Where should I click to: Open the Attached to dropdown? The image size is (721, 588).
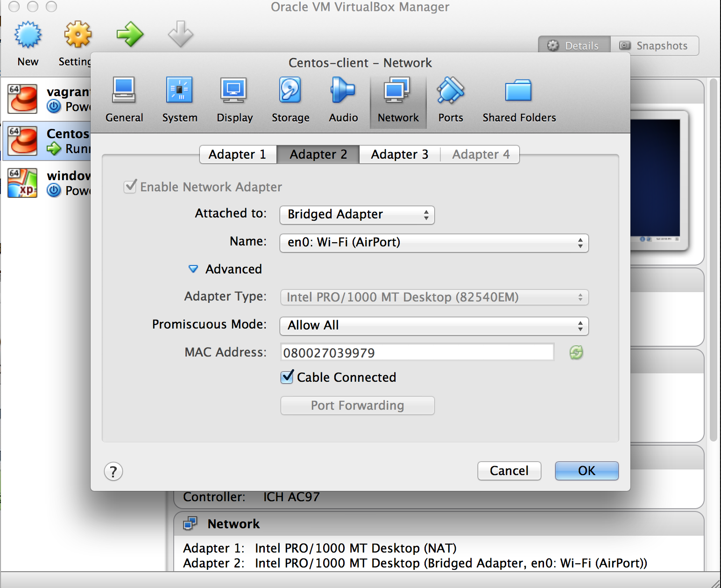pos(357,215)
